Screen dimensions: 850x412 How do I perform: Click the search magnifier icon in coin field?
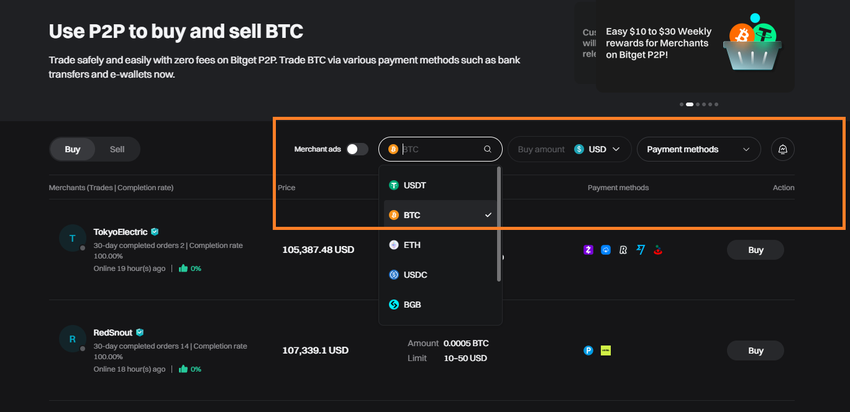point(488,149)
